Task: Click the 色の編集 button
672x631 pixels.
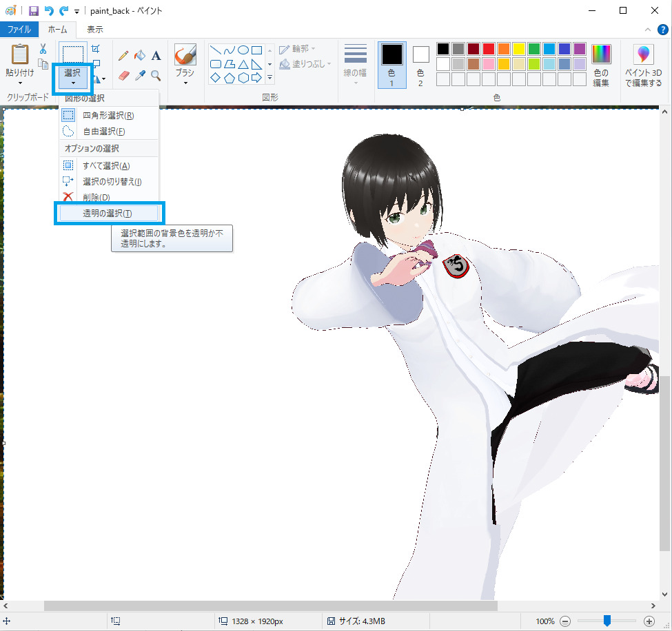Action: click(601, 65)
